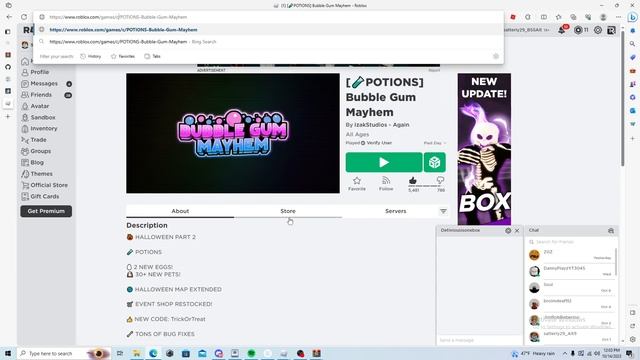640x360 pixels.
Task: Open browser Favorites star icon
Action: click(x=558, y=17)
